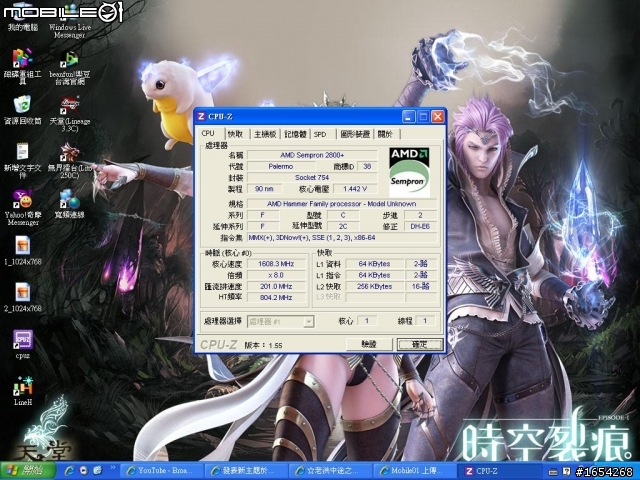The image size is (640, 480).
Task: Click the x 8.0 multiplier value
Action: click(276, 275)
